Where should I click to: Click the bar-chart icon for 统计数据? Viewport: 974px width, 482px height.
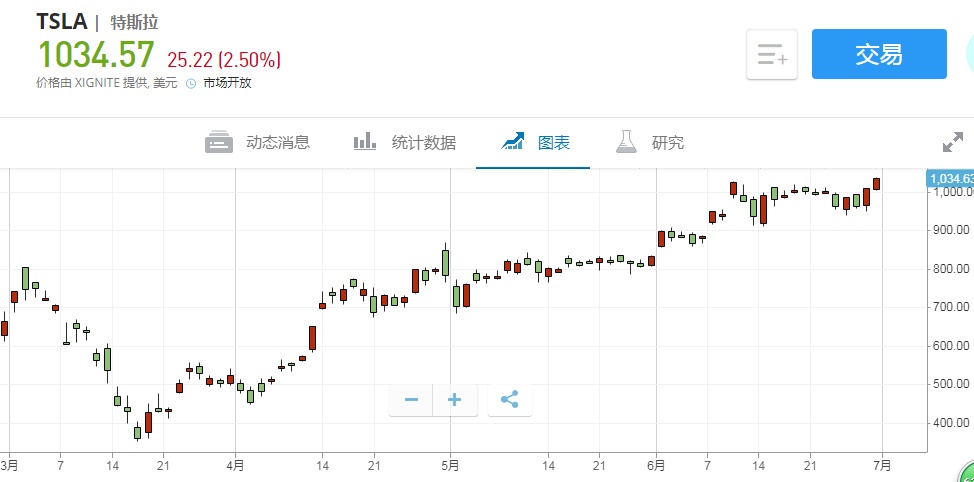[364, 142]
